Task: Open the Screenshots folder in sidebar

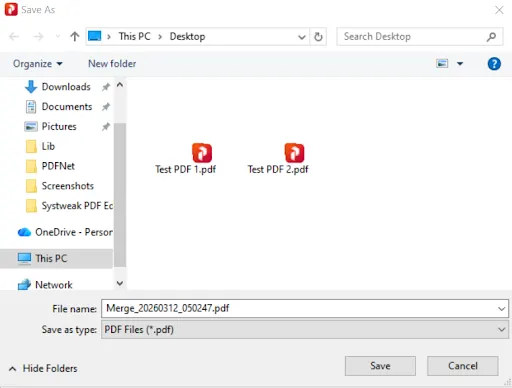Action: pos(68,186)
